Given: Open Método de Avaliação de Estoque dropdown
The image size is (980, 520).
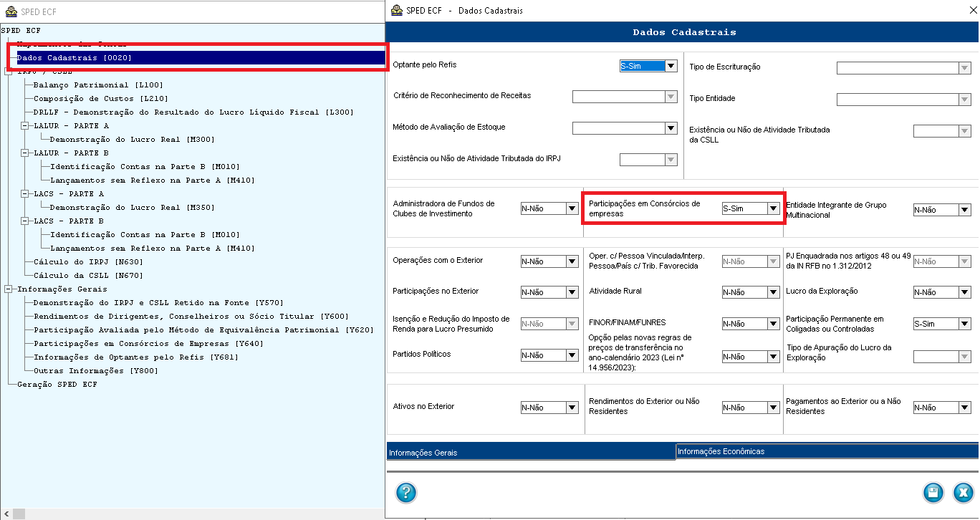Looking at the screenshot, I should tap(671, 128).
